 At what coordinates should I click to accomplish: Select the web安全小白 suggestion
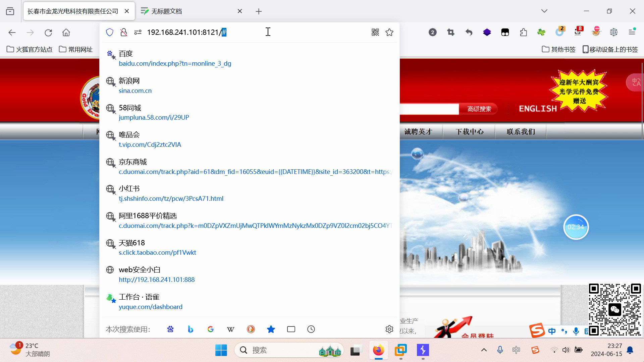coord(250,275)
